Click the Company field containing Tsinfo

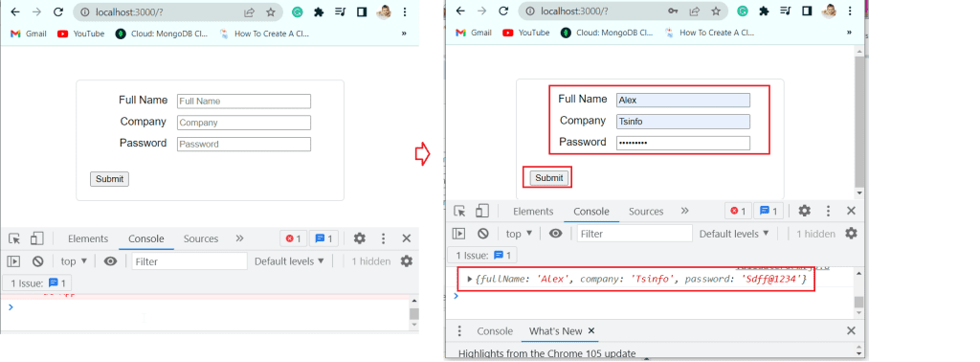(683, 122)
